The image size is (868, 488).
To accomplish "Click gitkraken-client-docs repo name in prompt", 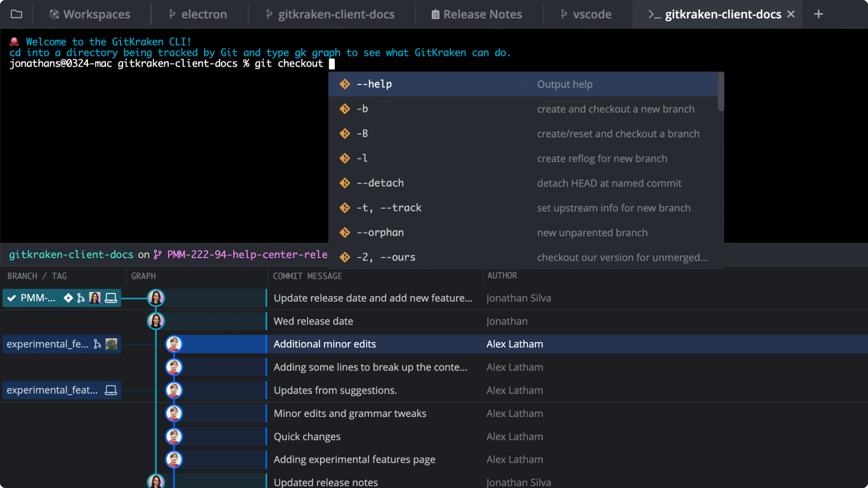I will 71,254.
